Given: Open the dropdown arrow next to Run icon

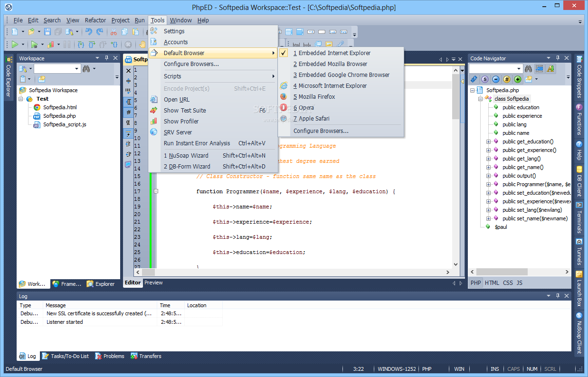Looking at the screenshot, I should (x=23, y=45).
